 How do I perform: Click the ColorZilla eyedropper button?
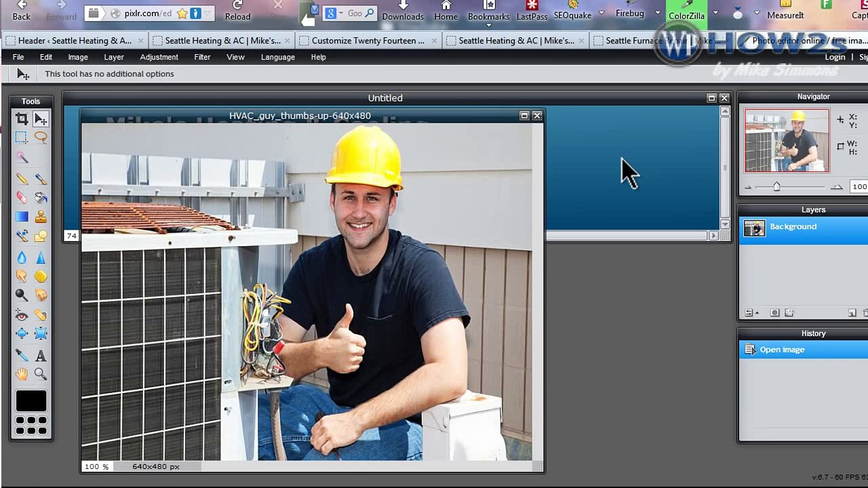[x=686, y=11]
